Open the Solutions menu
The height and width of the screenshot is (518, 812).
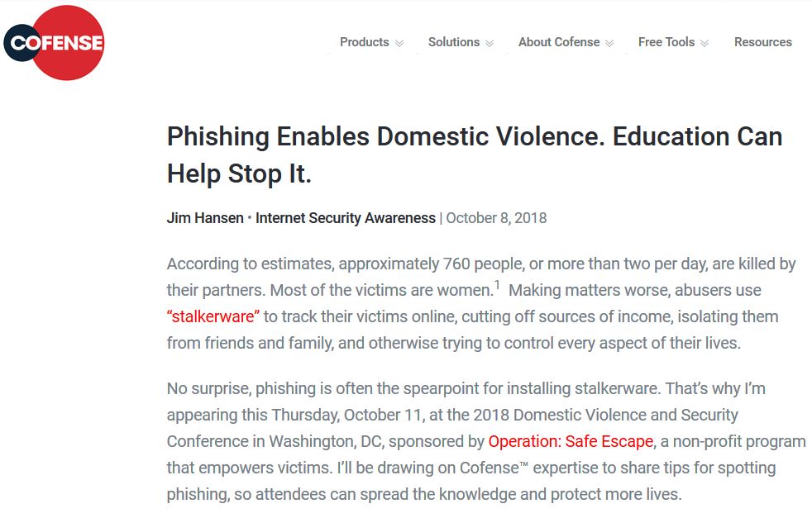pos(453,42)
